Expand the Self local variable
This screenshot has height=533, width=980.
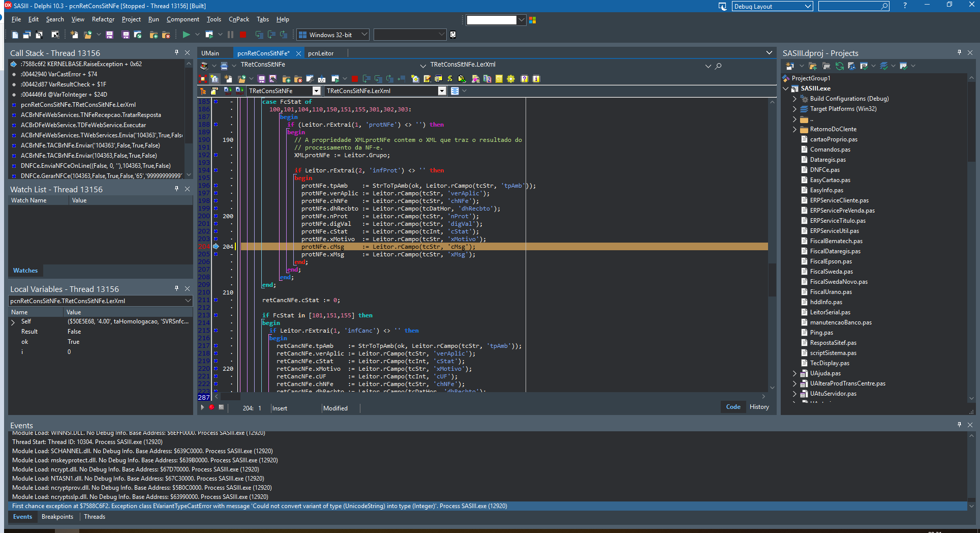pyautogui.click(x=13, y=322)
